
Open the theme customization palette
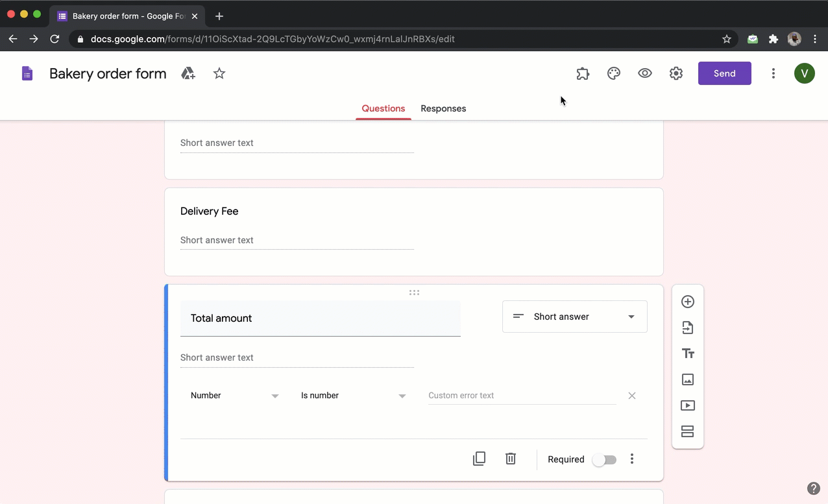coord(613,73)
